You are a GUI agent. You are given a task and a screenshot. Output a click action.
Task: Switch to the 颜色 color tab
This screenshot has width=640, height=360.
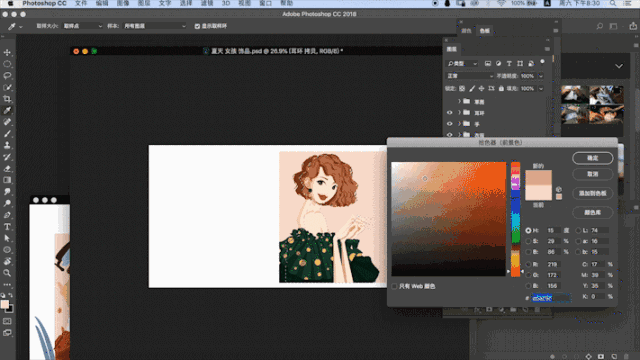click(466, 31)
